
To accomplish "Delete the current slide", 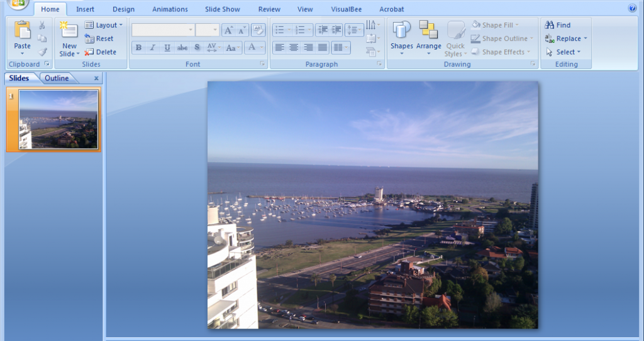I will [x=101, y=52].
